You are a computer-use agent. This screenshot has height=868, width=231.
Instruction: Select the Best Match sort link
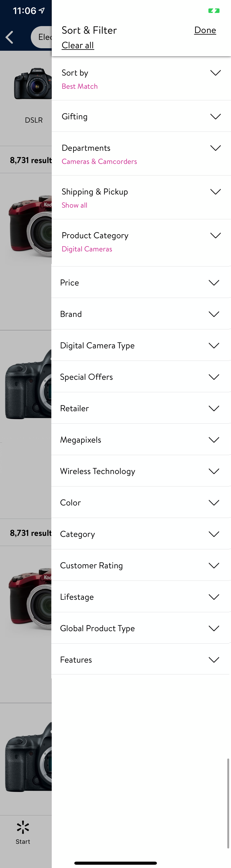click(79, 86)
